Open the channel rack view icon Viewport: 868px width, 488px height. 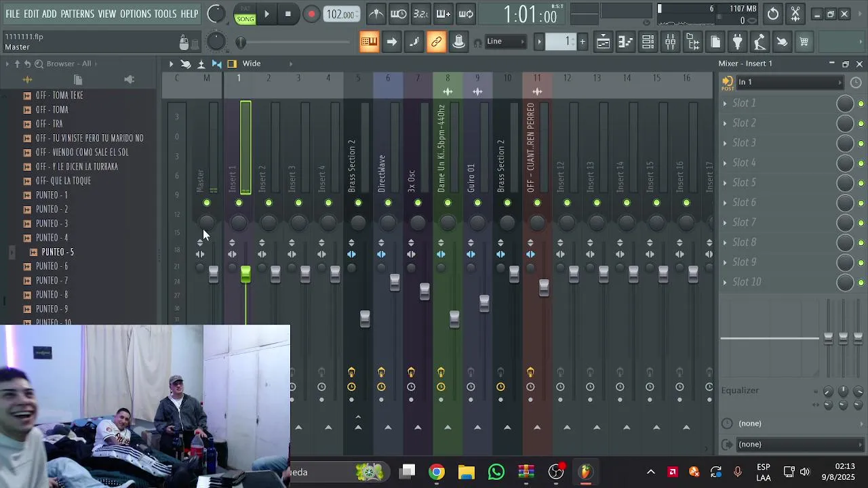648,42
